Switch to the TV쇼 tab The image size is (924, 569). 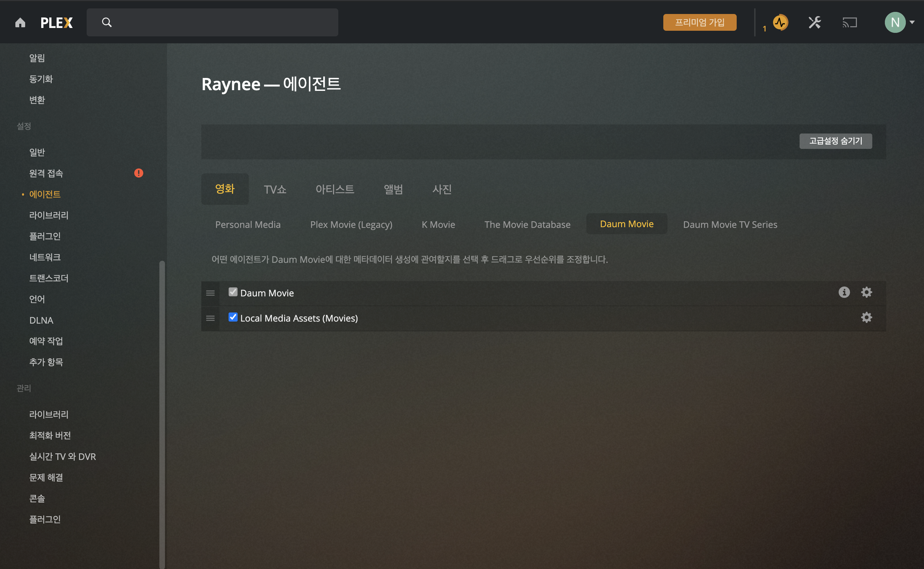[x=275, y=189]
